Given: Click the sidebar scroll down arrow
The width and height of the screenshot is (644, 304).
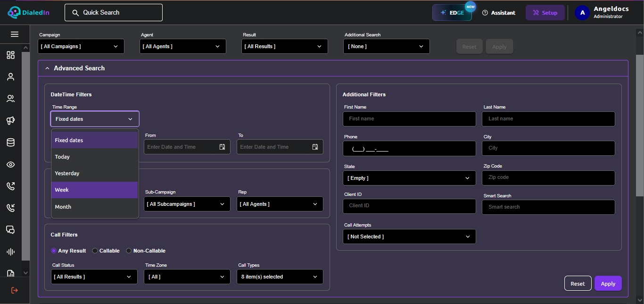Looking at the screenshot, I should (x=25, y=273).
